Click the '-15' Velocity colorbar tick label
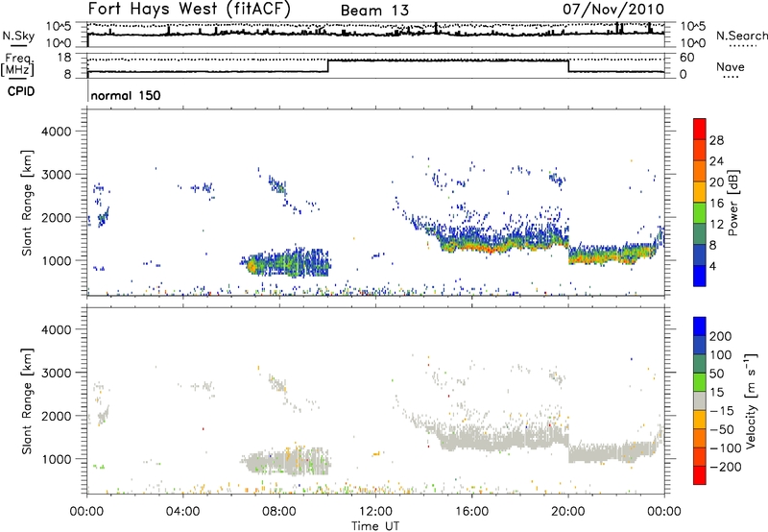Viewport: 768px width, 532px height. tap(722, 411)
